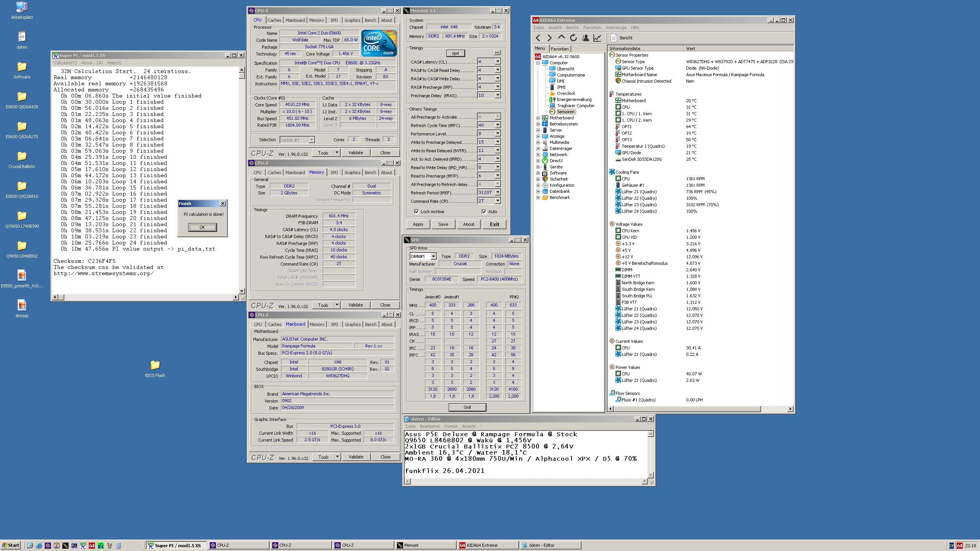Switch to Caches tab in top CPU-Z window
The width and height of the screenshot is (980, 551).
point(274,20)
